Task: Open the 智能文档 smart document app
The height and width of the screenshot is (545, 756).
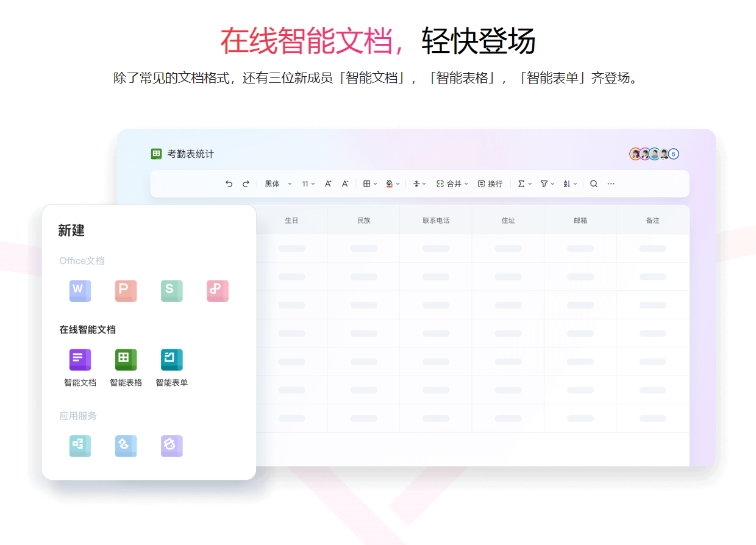Action: (x=80, y=360)
